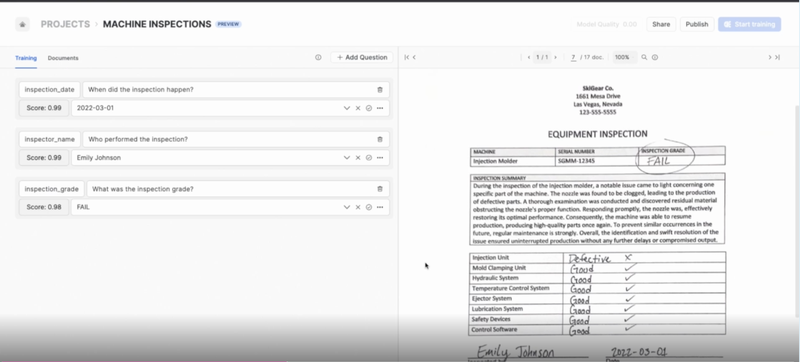This screenshot has width=800, height=362.
Task: Delete the inspection_grade question via trash icon
Action: point(380,189)
